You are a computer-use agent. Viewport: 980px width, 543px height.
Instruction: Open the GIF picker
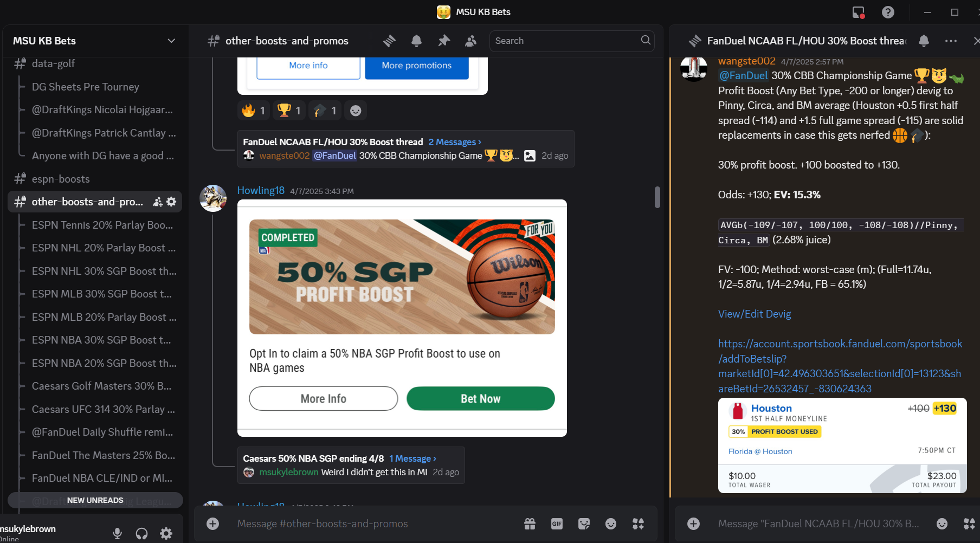coord(557,523)
